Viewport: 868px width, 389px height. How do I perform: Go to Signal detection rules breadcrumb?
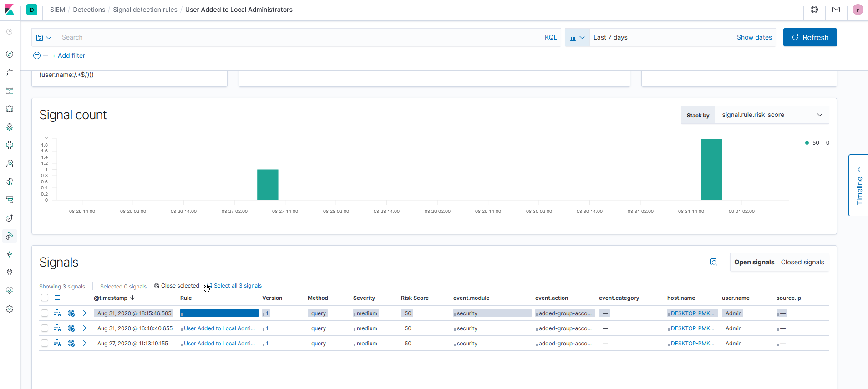[x=145, y=10]
